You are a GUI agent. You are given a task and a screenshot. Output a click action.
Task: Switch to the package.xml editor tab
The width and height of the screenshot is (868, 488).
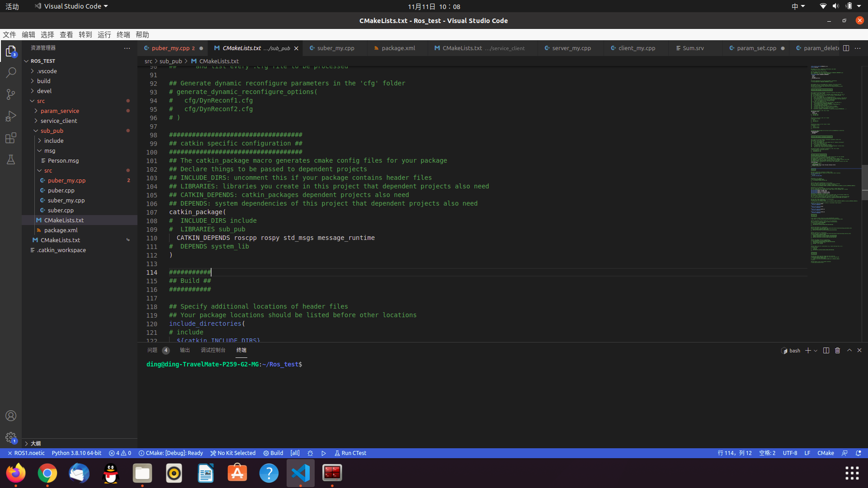pyautogui.click(x=398, y=48)
